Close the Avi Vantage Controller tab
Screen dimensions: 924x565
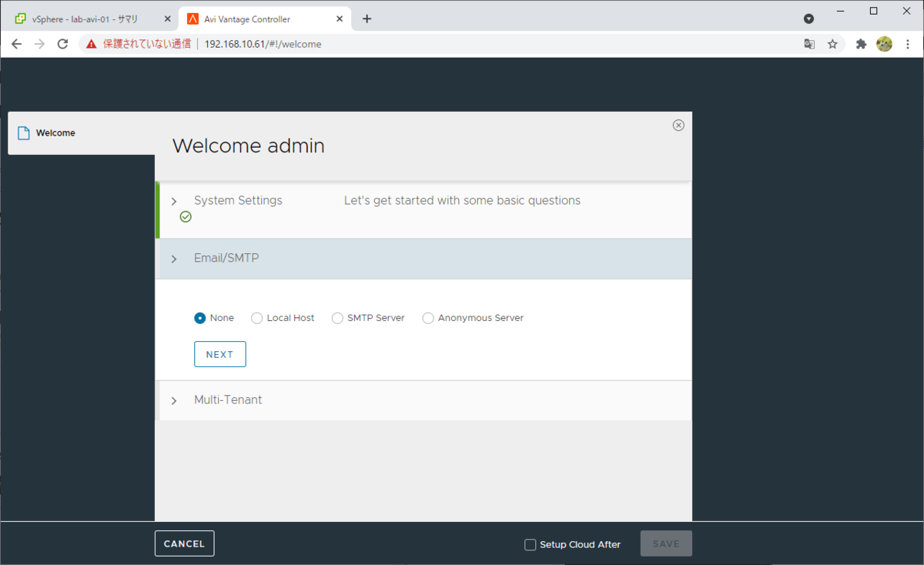(x=340, y=18)
